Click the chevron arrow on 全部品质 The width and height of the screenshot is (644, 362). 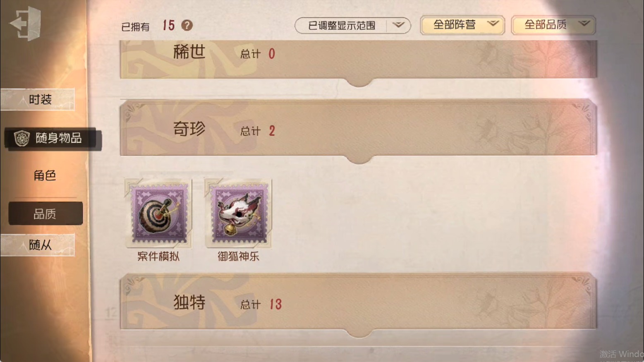pyautogui.click(x=584, y=24)
